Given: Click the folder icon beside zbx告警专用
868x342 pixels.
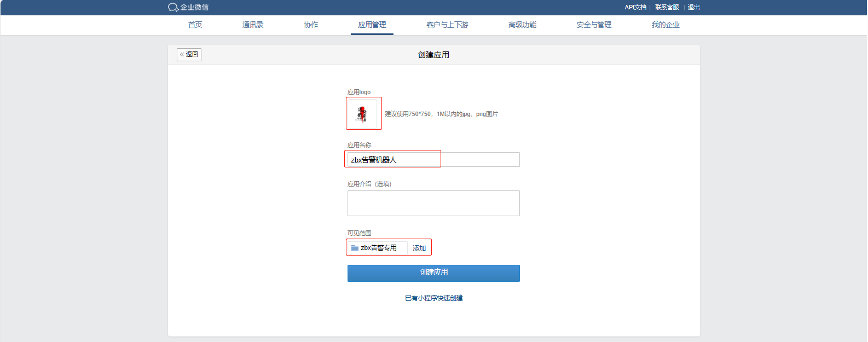Looking at the screenshot, I should click(355, 248).
